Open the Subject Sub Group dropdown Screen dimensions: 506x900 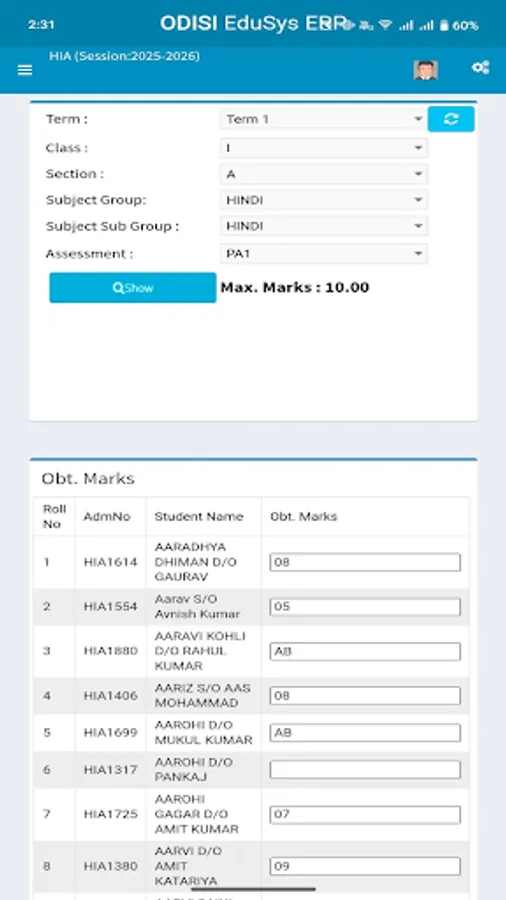[x=324, y=226]
